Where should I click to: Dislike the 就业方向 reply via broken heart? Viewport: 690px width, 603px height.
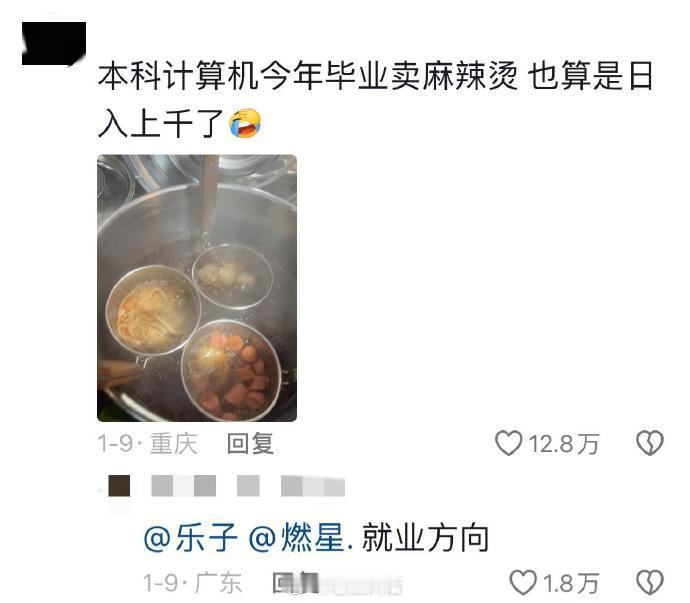[x=650, y=582]
